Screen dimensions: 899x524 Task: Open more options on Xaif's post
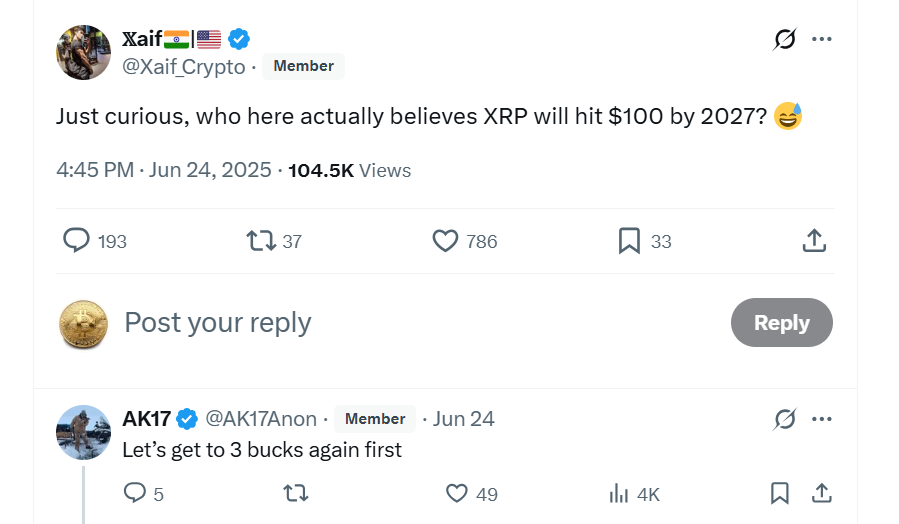coord(822,39)
